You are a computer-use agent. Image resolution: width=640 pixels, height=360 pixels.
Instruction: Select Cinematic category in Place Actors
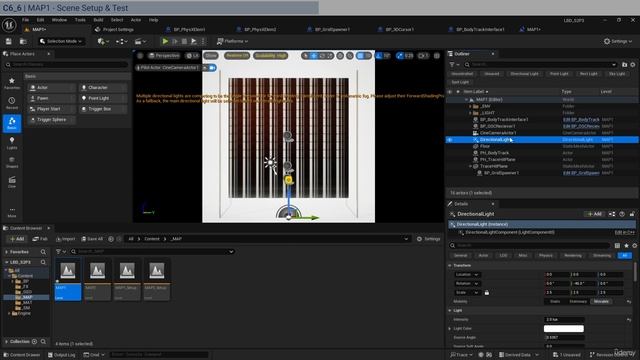coord(12,182)
